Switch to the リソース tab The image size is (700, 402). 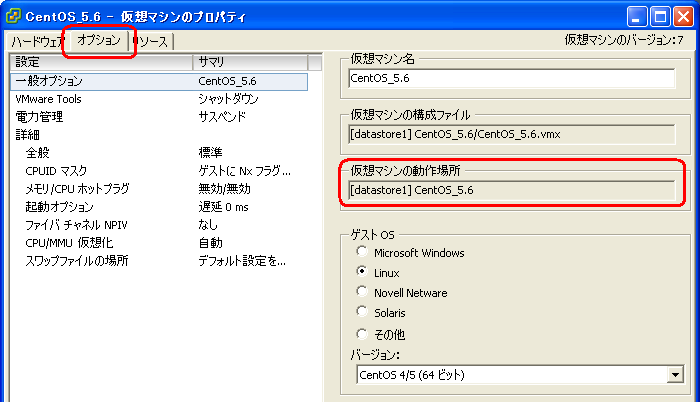pos(150,41)
